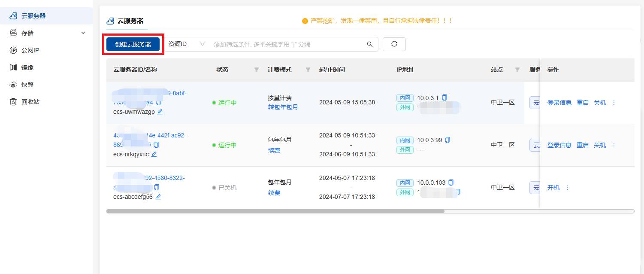
Task: Open more actions for ecs-uwmwazgp
Action: (614, 103)
